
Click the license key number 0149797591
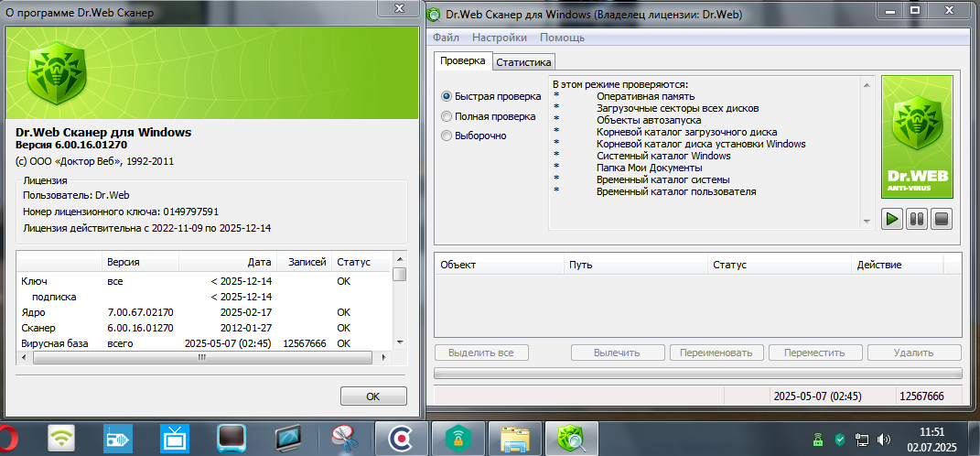tap(190, 212)
